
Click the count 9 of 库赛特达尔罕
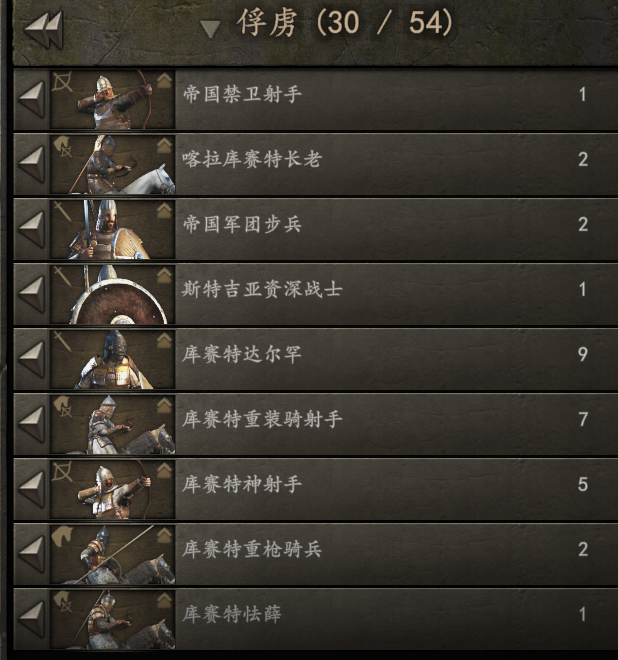pos(583,354)
